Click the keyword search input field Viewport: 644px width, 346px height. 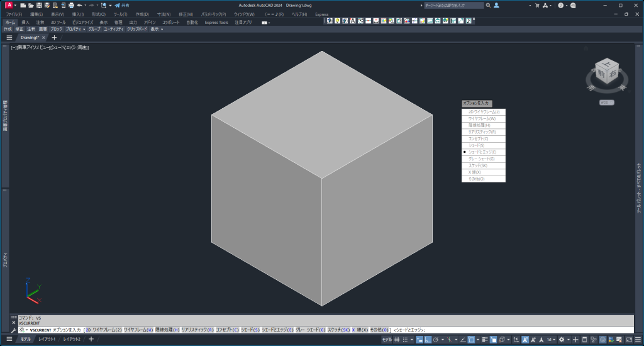[x=453, y=5]
